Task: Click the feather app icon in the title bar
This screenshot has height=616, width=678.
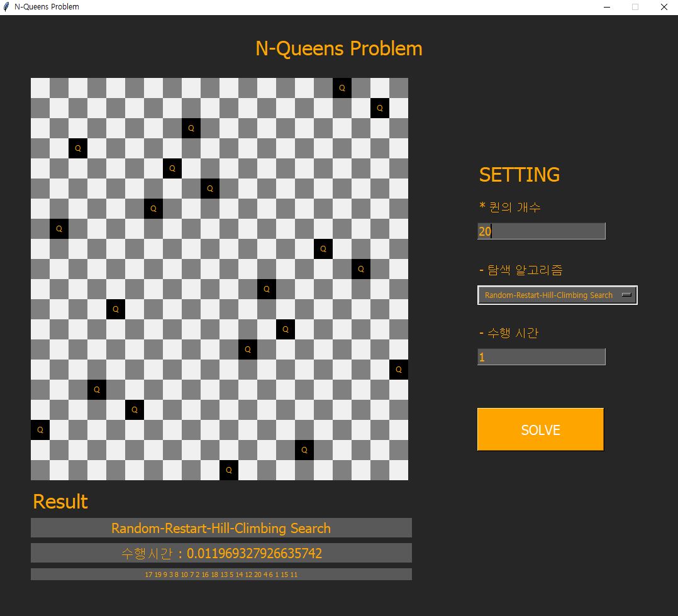Action: [7, 7]
